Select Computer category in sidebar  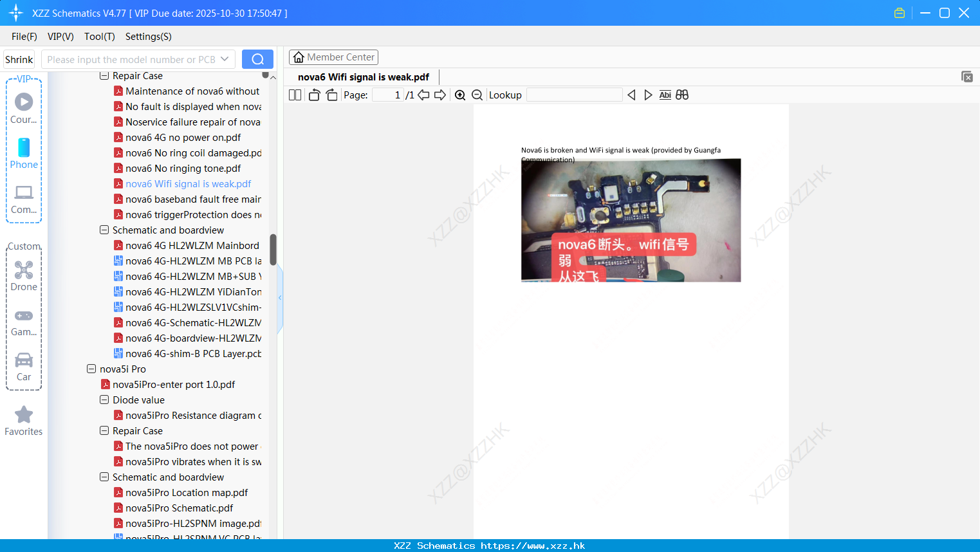24,199
